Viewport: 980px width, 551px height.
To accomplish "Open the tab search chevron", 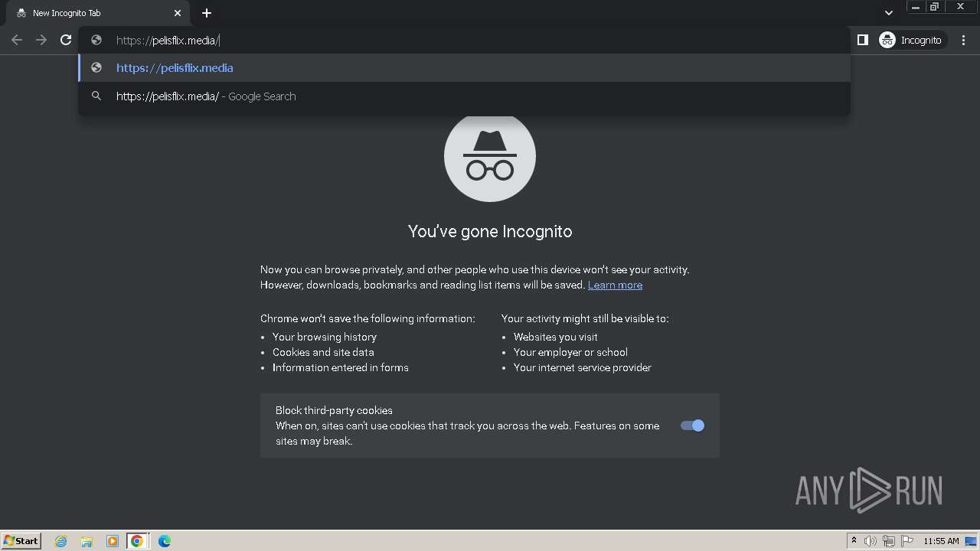I will tap(888, 13).
